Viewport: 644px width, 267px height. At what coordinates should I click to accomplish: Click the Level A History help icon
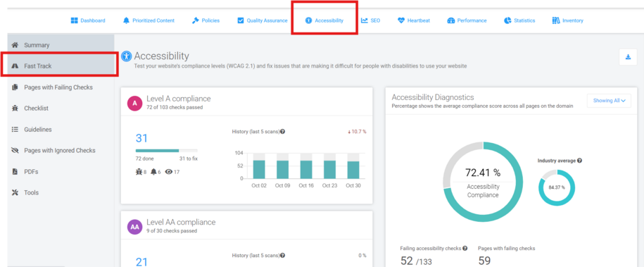click(x=283, y=132)
